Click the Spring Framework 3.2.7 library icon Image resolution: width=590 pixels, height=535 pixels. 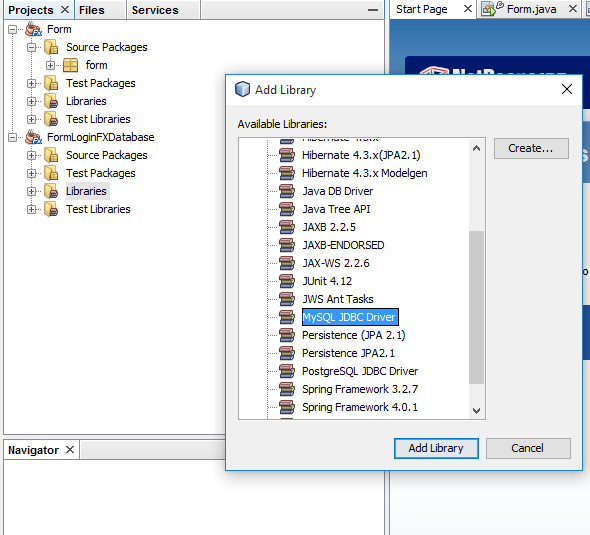[287, 389]
